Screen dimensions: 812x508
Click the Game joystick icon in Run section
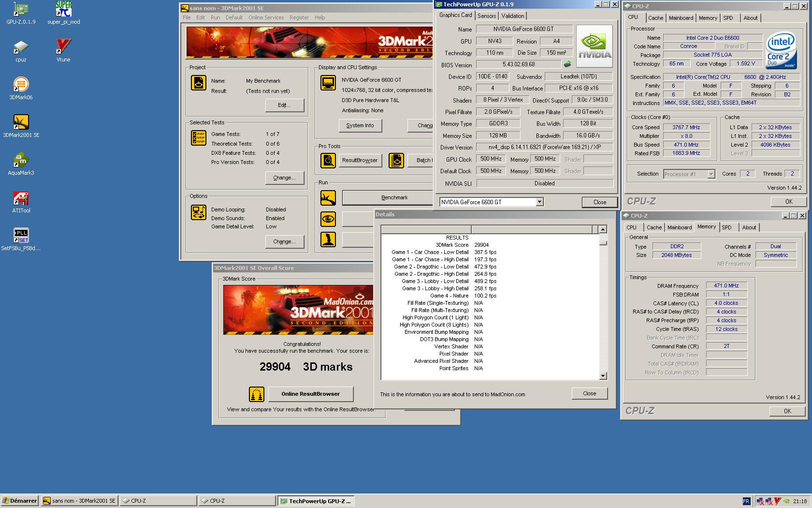328,239
